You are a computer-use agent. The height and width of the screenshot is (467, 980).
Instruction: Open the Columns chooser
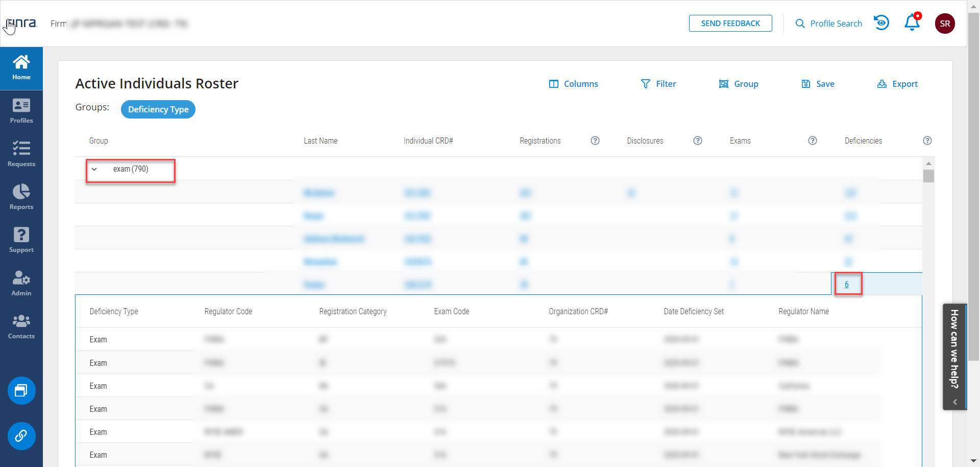[x=573, y=84]
